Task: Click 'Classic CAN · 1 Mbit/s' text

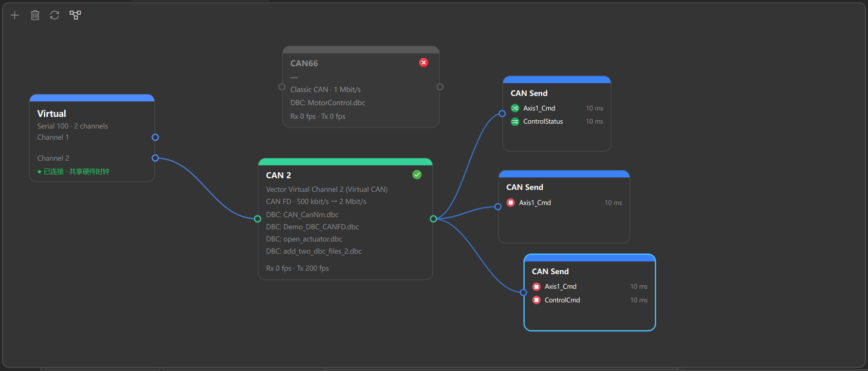Action: coord(326,90)
